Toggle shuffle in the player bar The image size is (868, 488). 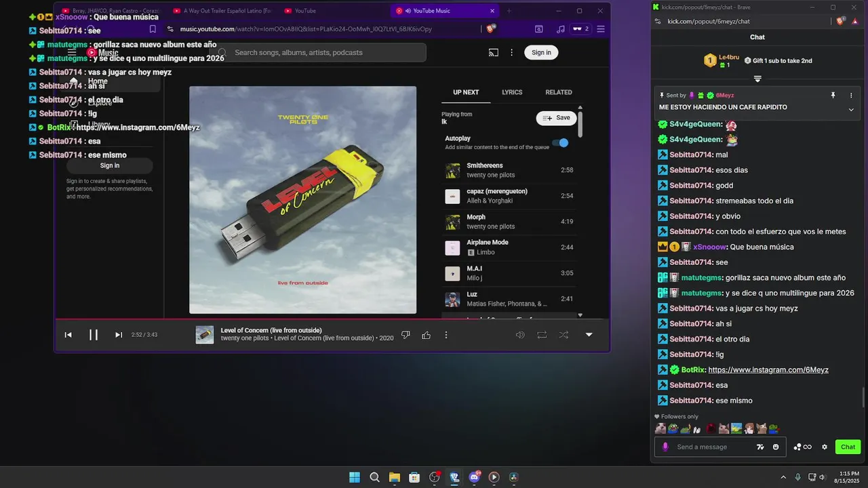(x=564, y=335)
